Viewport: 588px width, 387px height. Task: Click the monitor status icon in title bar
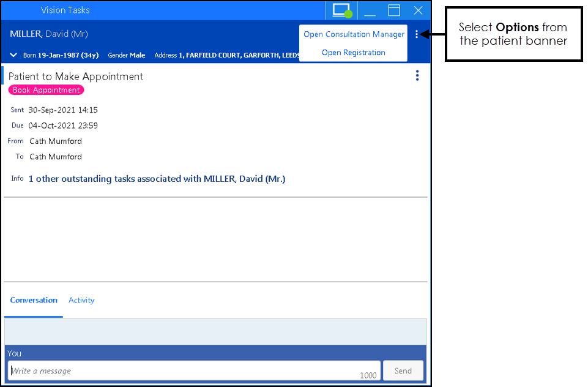[342, 10]
